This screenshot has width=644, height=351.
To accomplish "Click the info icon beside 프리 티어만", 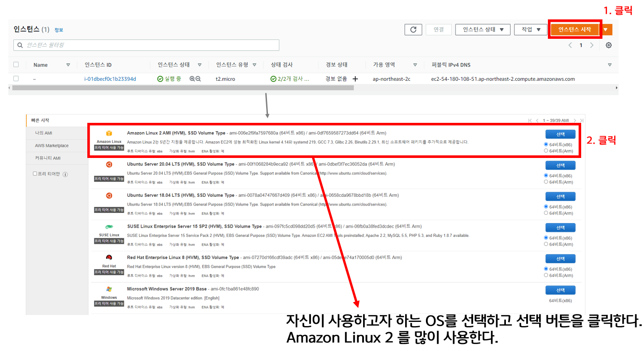I will click(x=65, y=174).
